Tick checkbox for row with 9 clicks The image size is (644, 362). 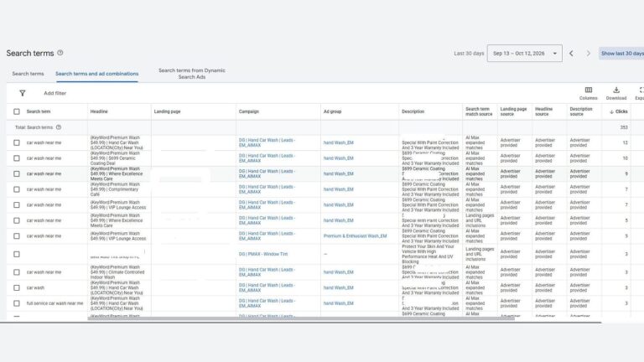(17, 174)
